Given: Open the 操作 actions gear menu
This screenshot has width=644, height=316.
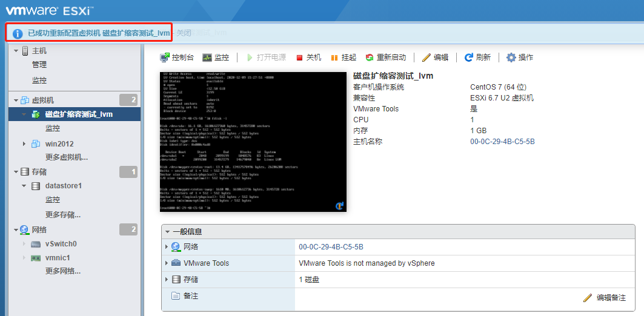Looking at the screenshot, I should (x=520, y=58).
